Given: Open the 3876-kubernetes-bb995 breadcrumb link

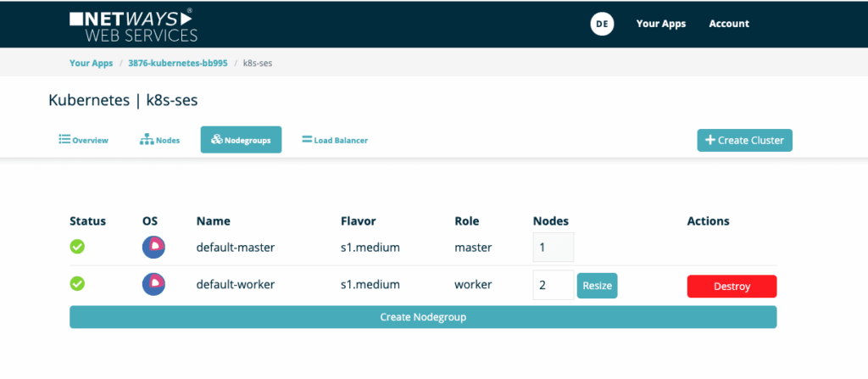Looking at the screenshot, I should (177, 63).
